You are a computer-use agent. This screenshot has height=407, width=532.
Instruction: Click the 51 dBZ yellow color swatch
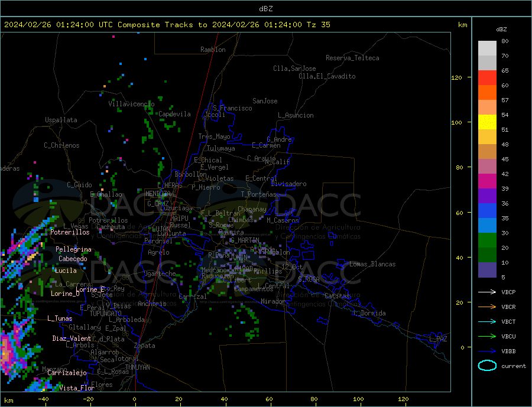pyautogui.click(x=487, y=122)
